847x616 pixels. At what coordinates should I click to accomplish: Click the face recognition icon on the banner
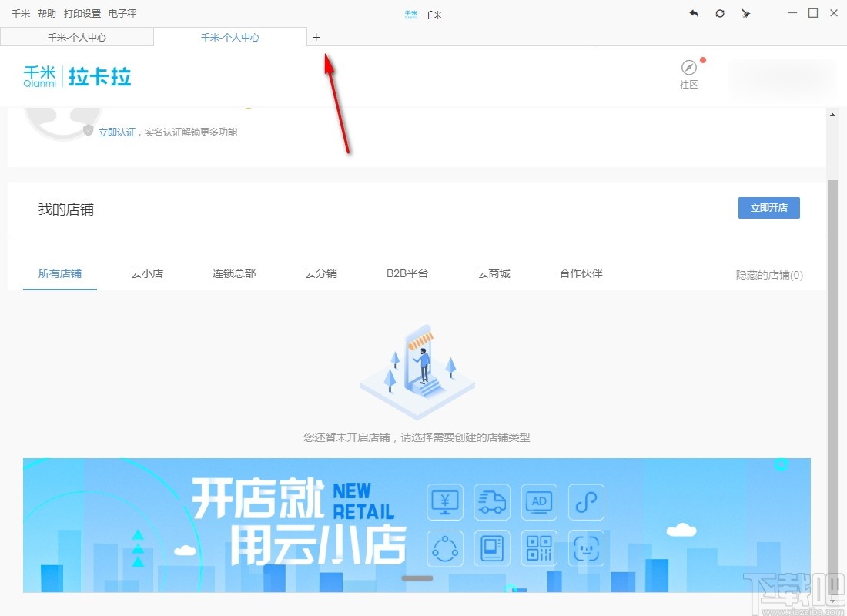pyautogui.click(x=586, y=548)
